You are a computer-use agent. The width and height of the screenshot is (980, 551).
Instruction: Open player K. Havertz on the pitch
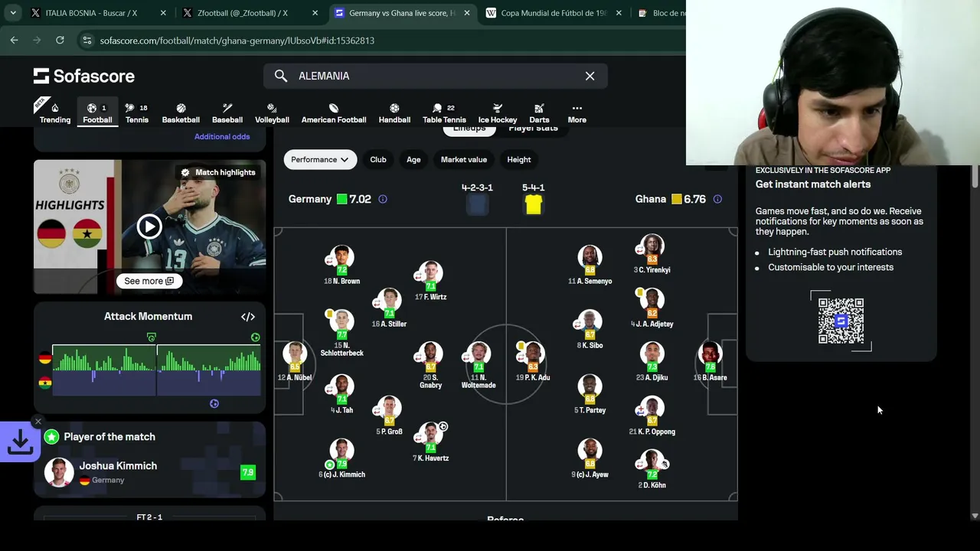point(430,442)
